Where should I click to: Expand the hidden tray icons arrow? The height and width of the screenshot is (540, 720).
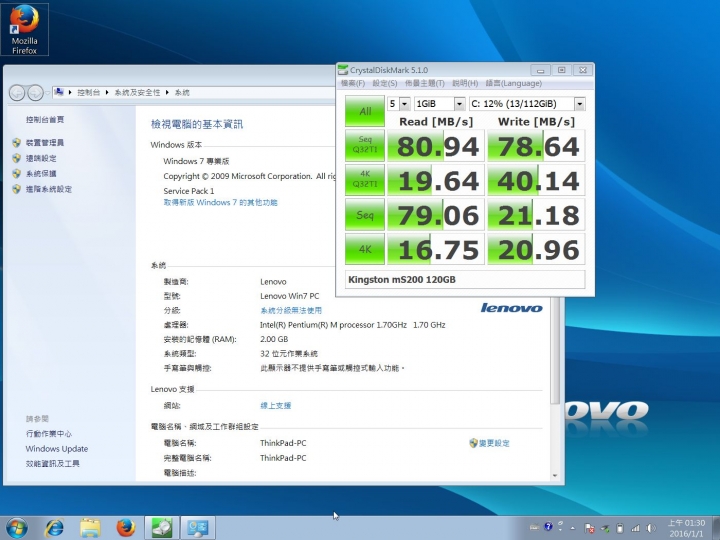pyautogui.click(x=573, y=528)
